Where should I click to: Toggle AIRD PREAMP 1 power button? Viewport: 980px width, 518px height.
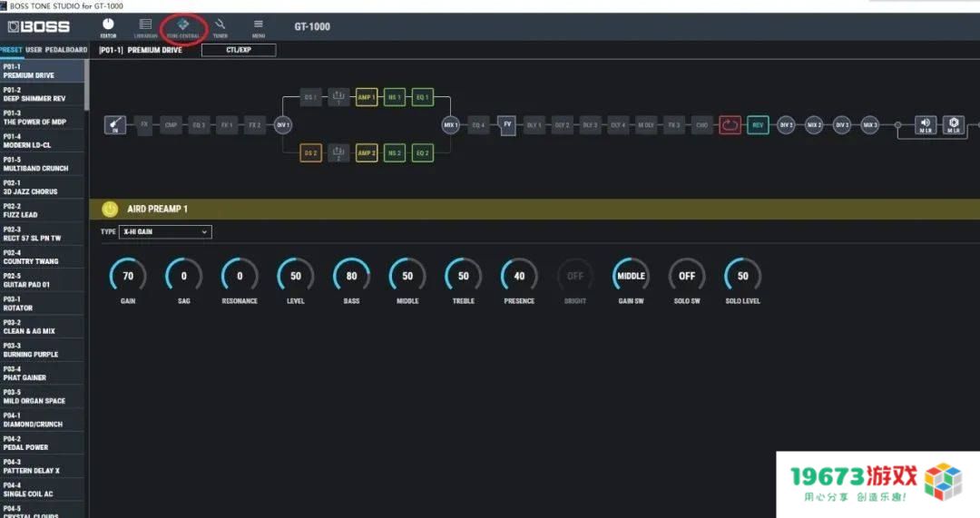110,209
